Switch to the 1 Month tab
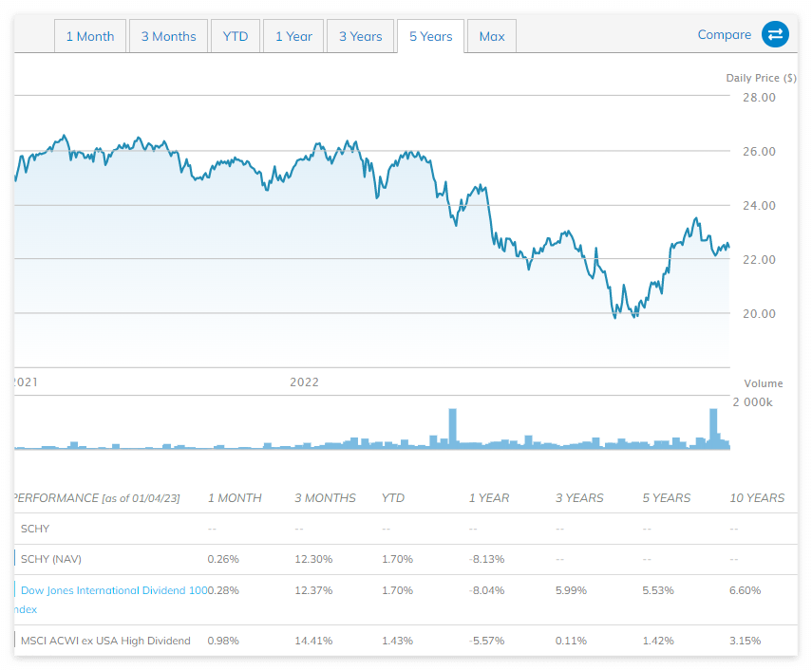Screen dimensions: 812x670 (x=90, y=36)
